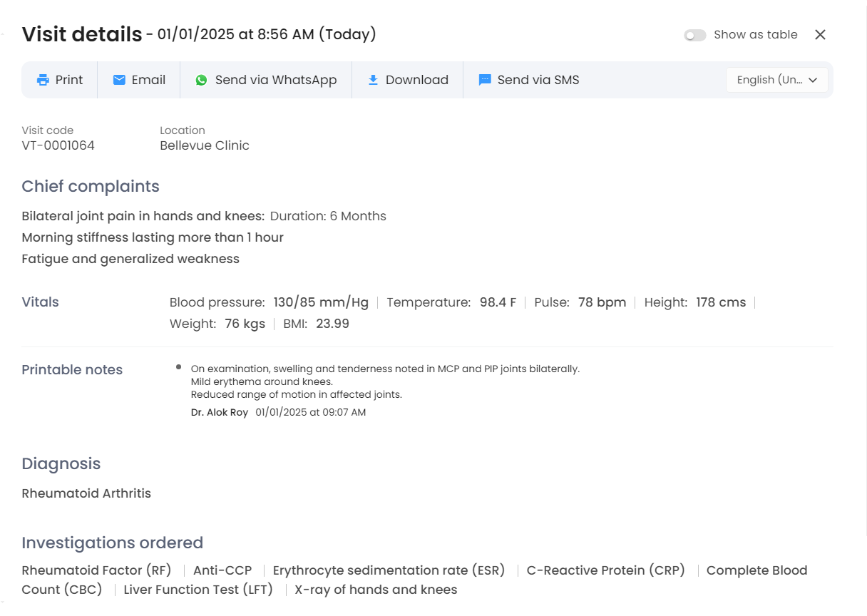Click the SMS chat bubble icon
Screen dimensions: 867x616
[x=485, y=80]
